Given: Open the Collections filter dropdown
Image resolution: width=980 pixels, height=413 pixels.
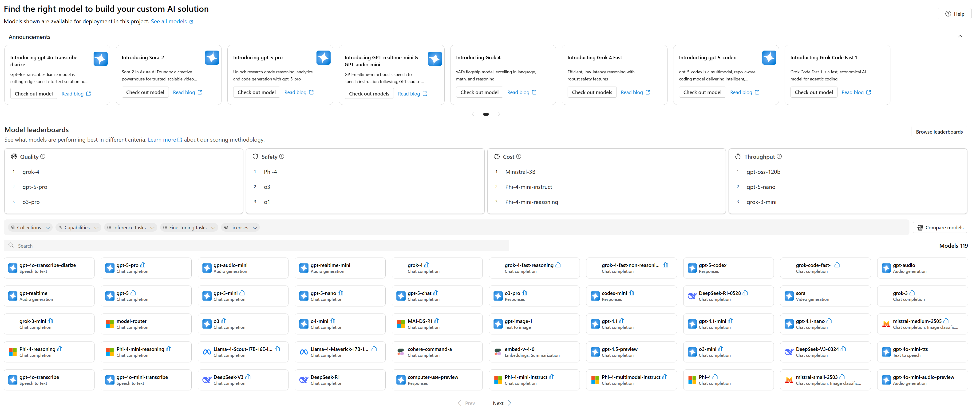Looking at the screenshot, I should (30, 227).
